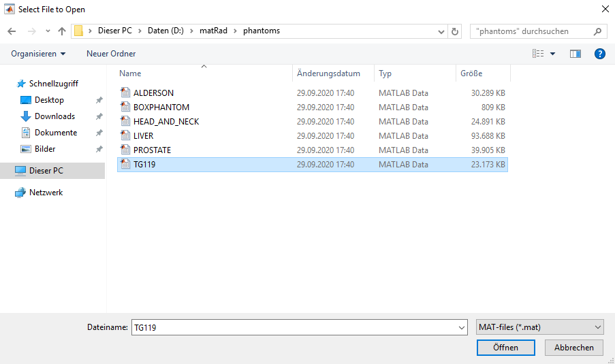Select Netzwerk in the sidebar
Screen dimensions: 615x364
click(x=46, y=193)
